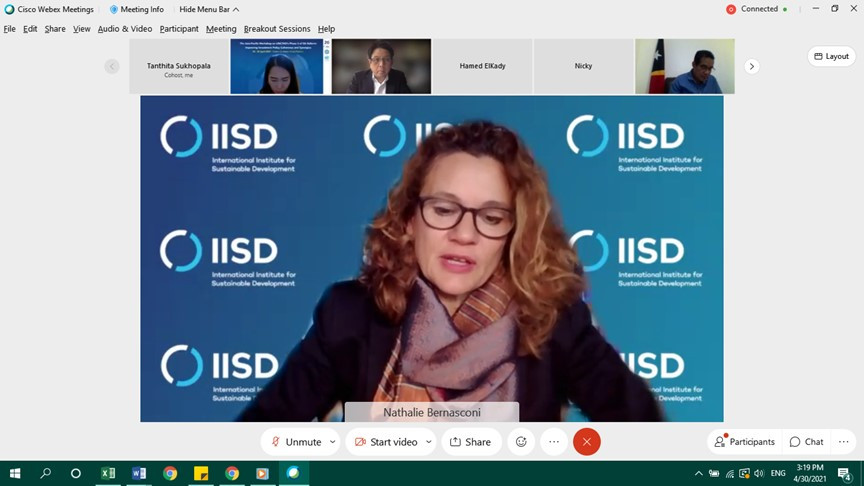Open the volume speaker tray icon
Viewport: 864px width, 486px height.
click(759, 473)
